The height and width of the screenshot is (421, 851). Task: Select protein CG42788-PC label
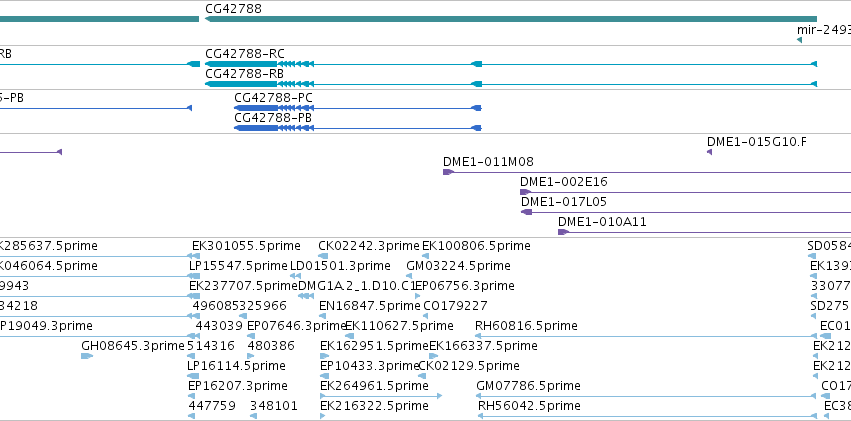274,98
